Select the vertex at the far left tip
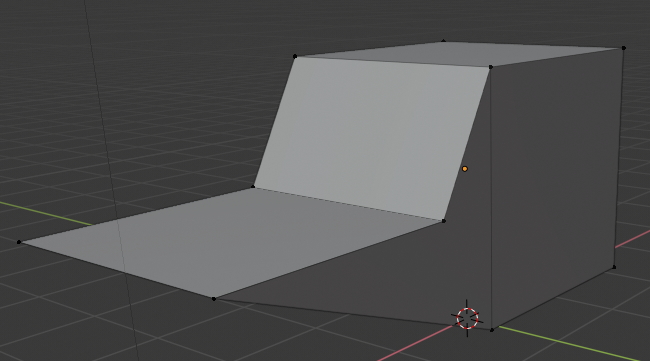Image resolution: width=650 pixels, height=361 pixels. (x=19, y=242)
